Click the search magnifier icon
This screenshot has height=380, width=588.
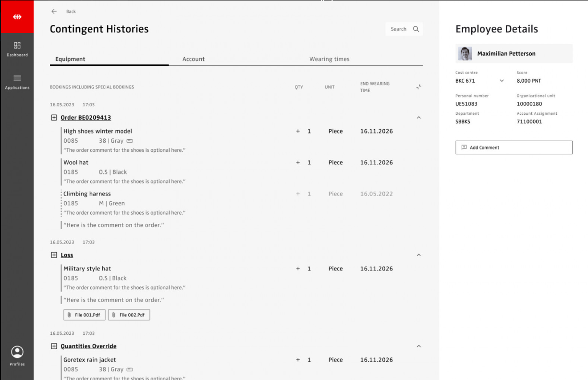pyautogui.click(x=416, y=29)
